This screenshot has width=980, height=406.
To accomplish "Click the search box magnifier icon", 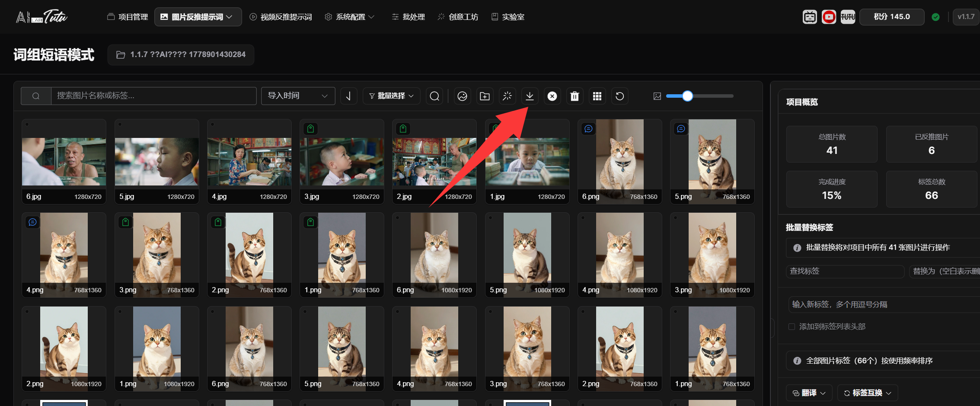I will pyautogui.click(x=36, y=96).
